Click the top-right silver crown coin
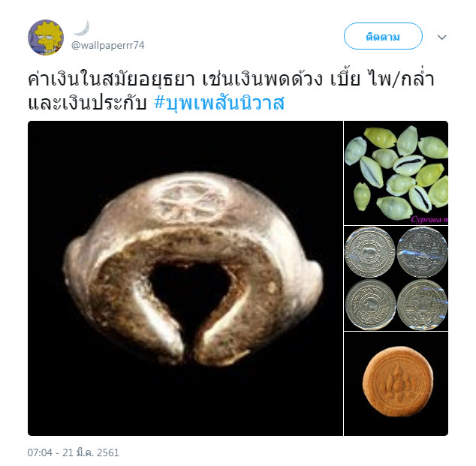This screenshot has width=476, height=466. [422, 252]
